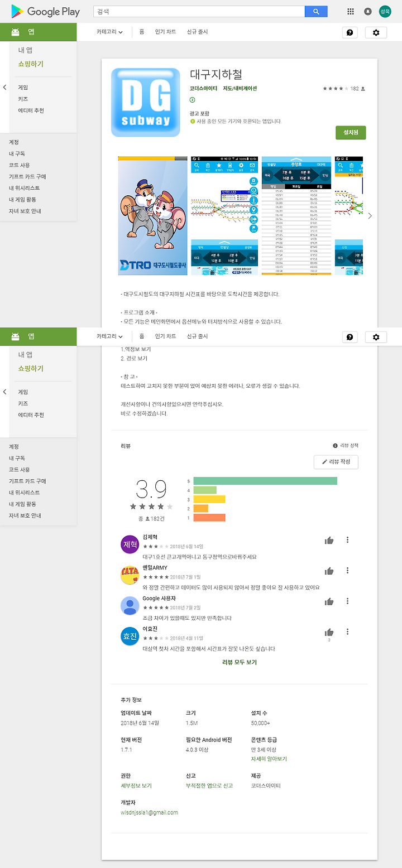Click the 2-star orange rating bar
The image size is (402, 868).
pyautogui.click(x=201, y=508)
